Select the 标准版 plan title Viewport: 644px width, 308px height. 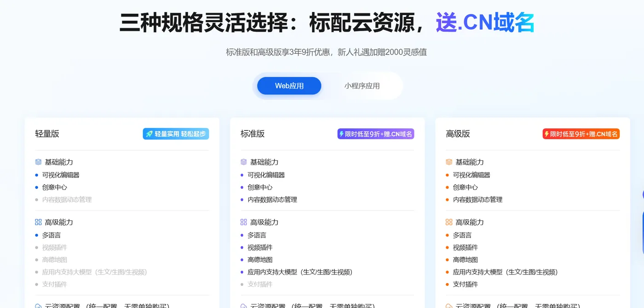253,134
